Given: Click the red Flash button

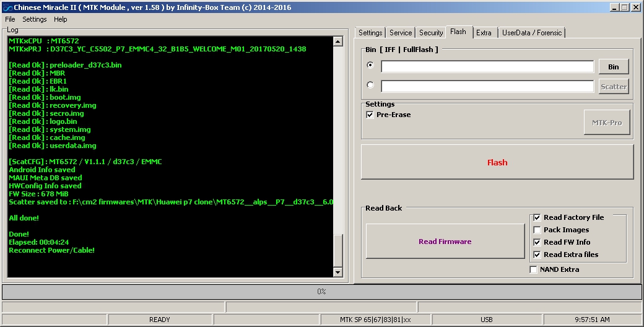Looking at the screenshot, I should coord(497,162).
